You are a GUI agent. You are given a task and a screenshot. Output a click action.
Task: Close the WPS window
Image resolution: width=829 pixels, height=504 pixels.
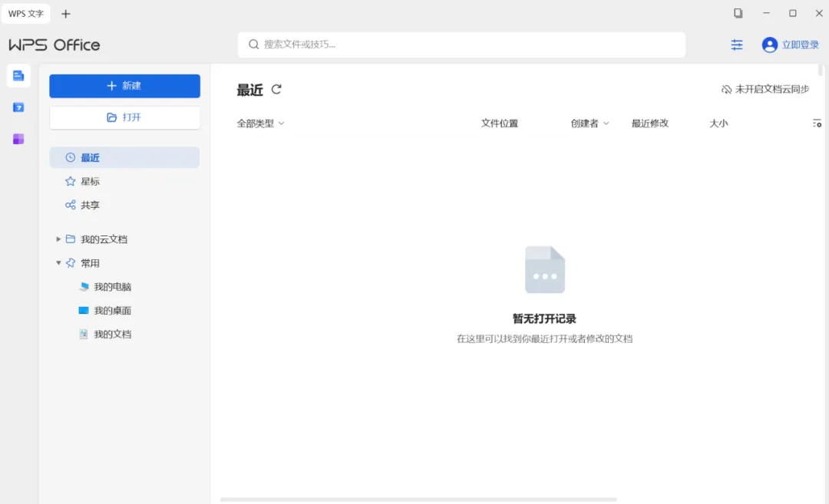pos(819,13)
